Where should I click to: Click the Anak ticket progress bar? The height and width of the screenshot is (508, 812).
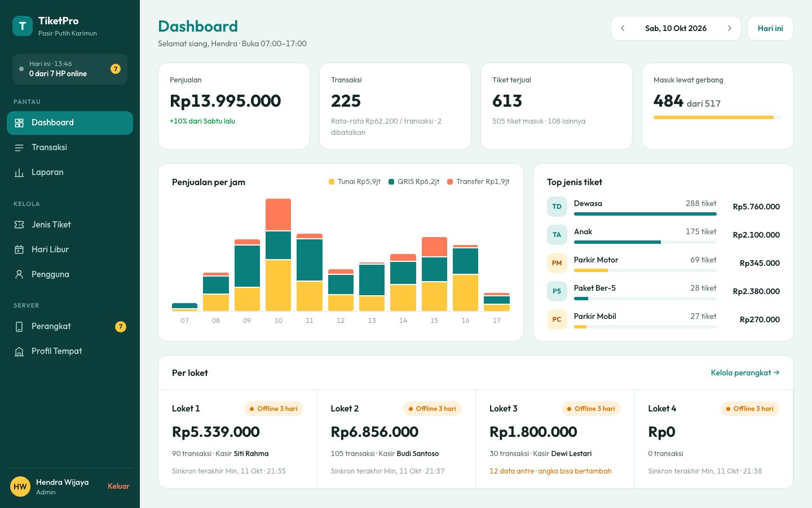click(x=645, y=242)
